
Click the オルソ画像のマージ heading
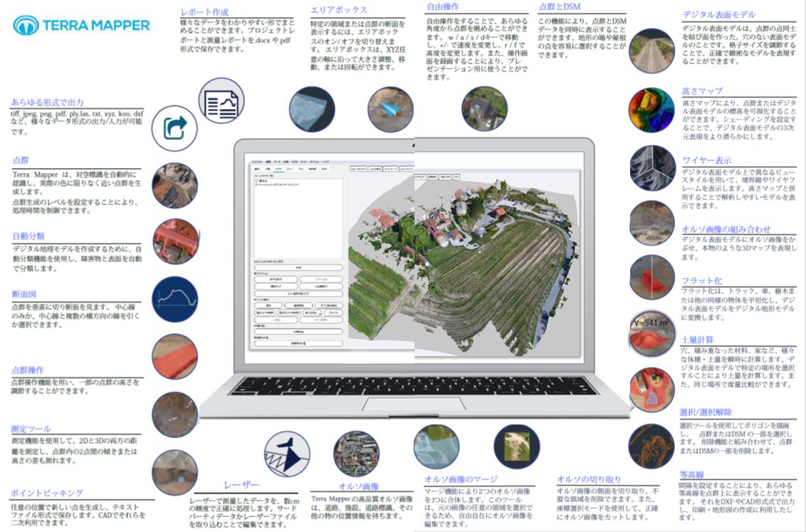461,479
